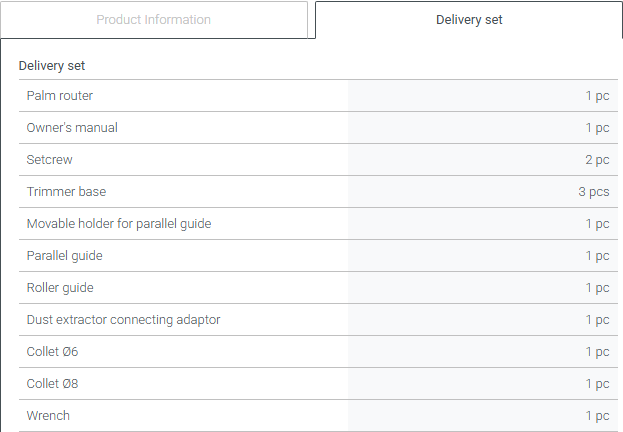Click the Roller guide row label
Screen dimensions: 623x432
tap(60, 288)
